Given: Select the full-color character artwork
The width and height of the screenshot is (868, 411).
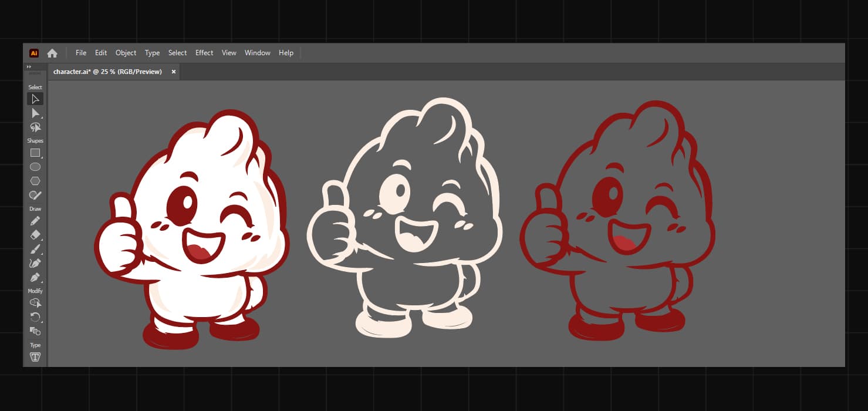Looking at the screenshot, I should pos(192,229).
